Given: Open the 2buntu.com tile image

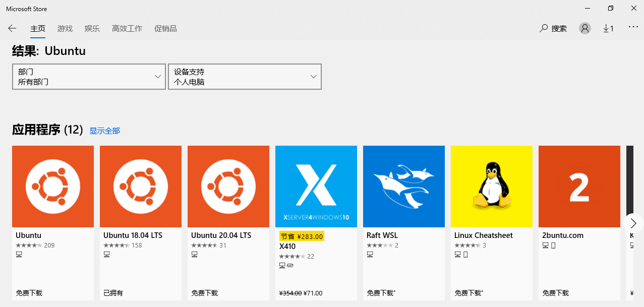Looking at the screenshot, I should [579, 187].
